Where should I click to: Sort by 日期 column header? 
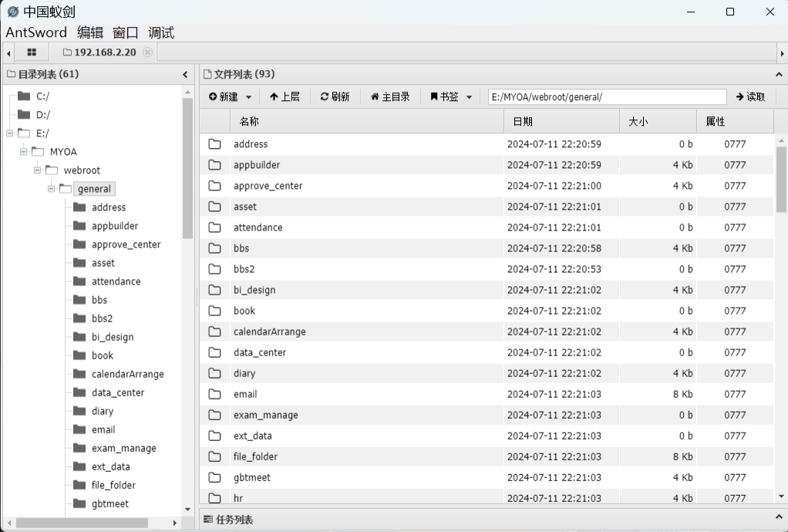[561, 121]
